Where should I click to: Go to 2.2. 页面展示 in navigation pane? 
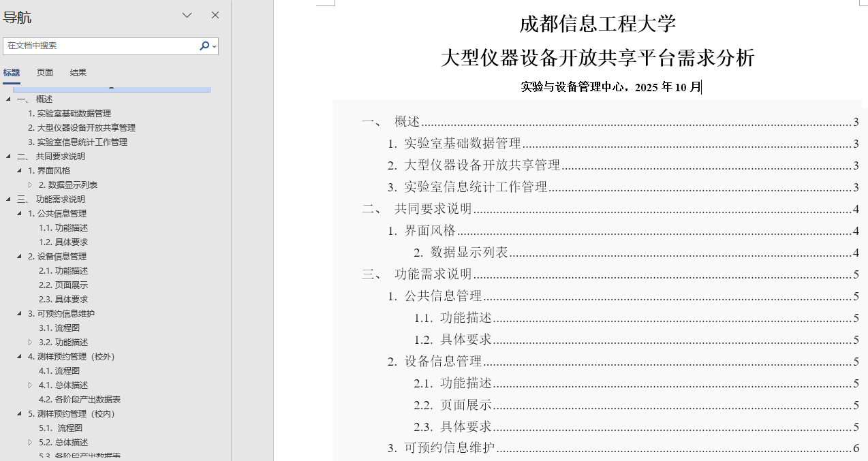(x=63, y=285)
